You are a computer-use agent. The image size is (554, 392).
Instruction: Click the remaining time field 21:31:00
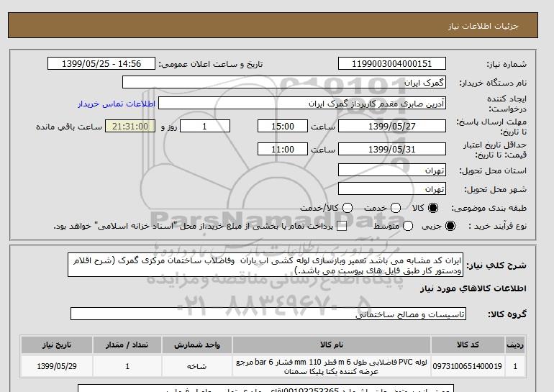[x=130, y=126]
